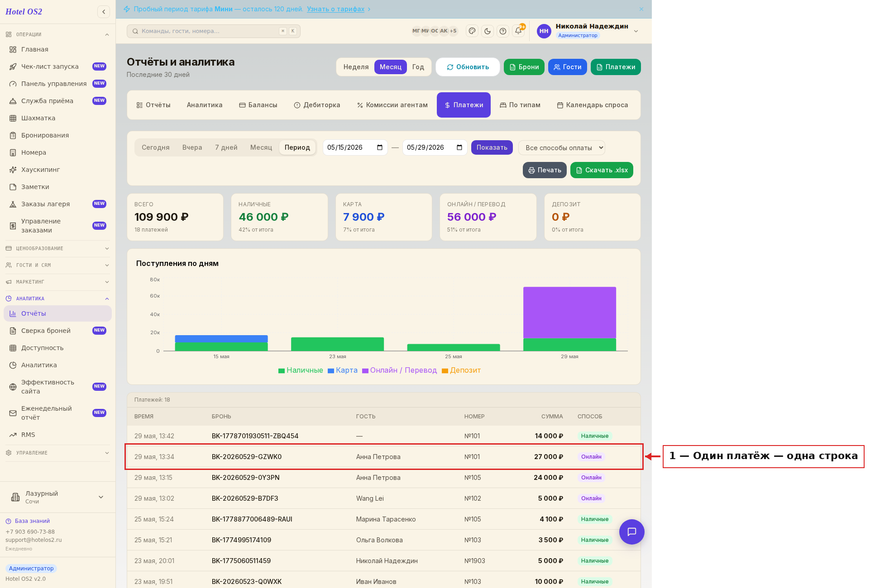The image size is (875, 588).
Task: Expand the УПРАВЛЕНИЕ sidebar section
Action: point(57,453)
